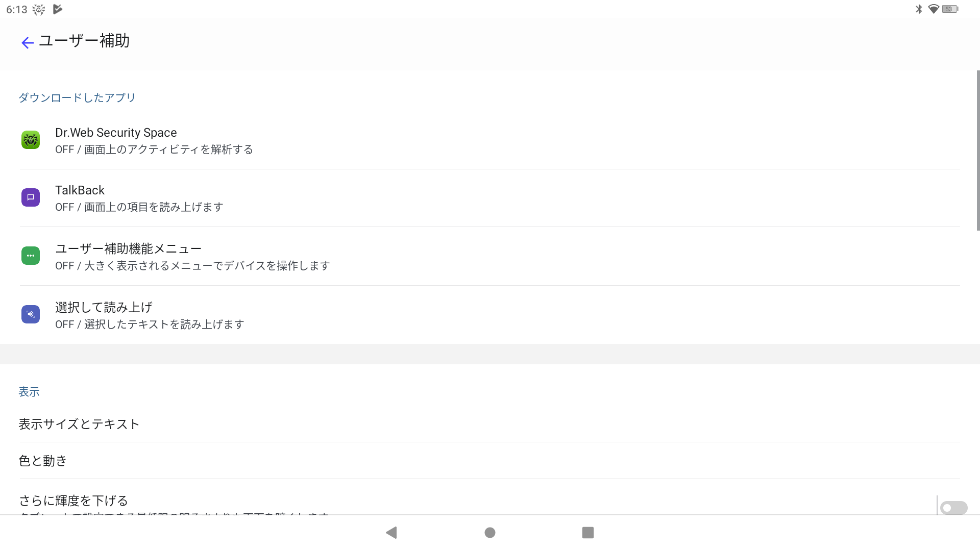Tap the 選択して読み上げ speaker icon
Viewport: 980px width, 551px height.
click(x=31, y=314)
